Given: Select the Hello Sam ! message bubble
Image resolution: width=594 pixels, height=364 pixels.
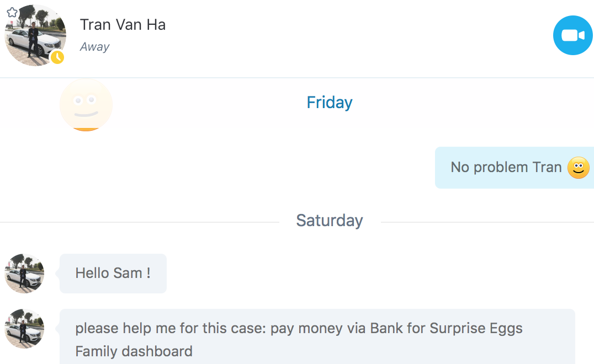Looking at the screenshot, I should pos(113,273).
